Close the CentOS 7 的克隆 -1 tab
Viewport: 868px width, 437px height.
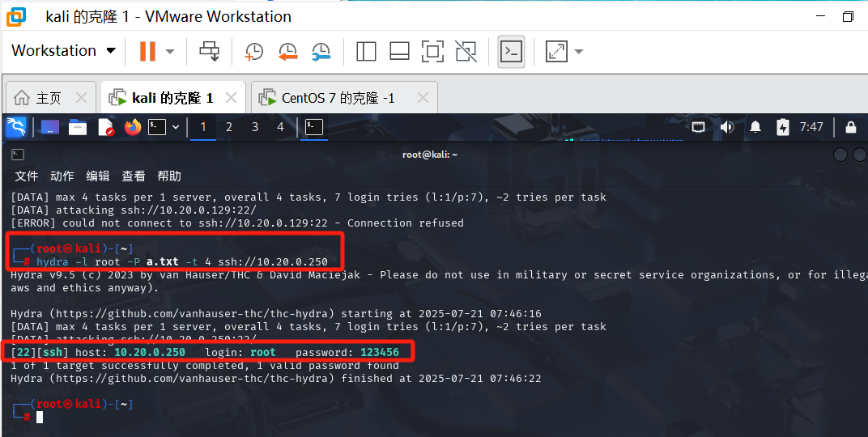click(x=423, y=98)
